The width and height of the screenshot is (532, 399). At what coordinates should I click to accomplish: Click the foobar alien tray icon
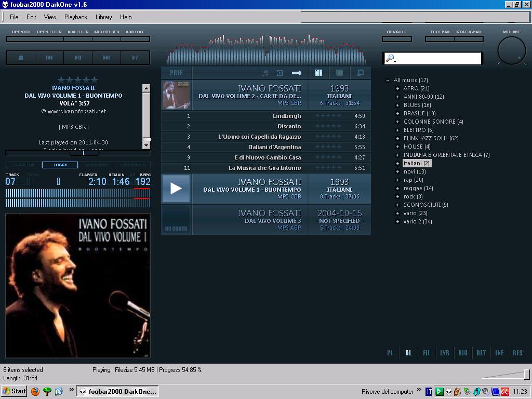click(x=449, y=392)
